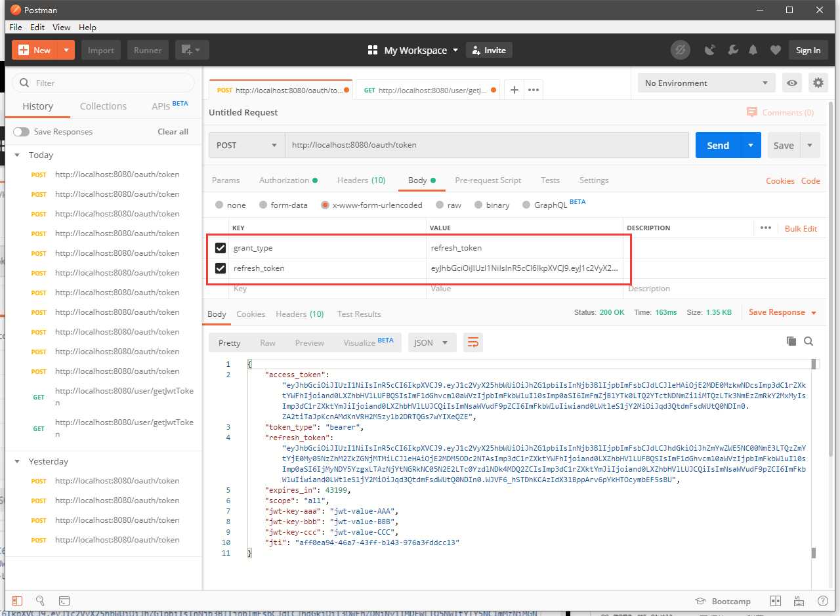Open the capture requests satellite icon
840x616 pixels.
pyautogui.click(x=710, y=50)
